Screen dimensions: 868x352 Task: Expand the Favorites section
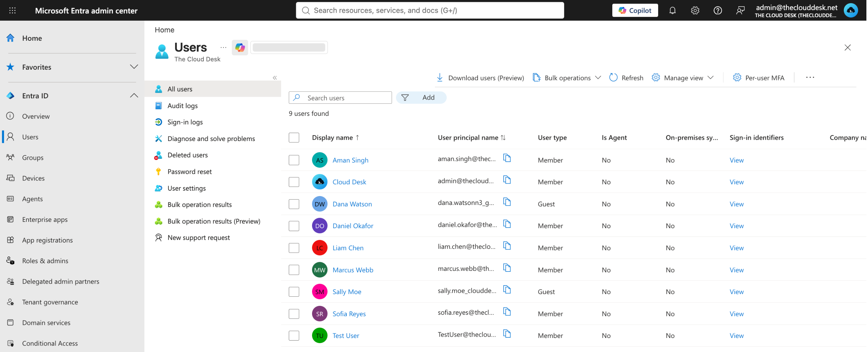134,67
